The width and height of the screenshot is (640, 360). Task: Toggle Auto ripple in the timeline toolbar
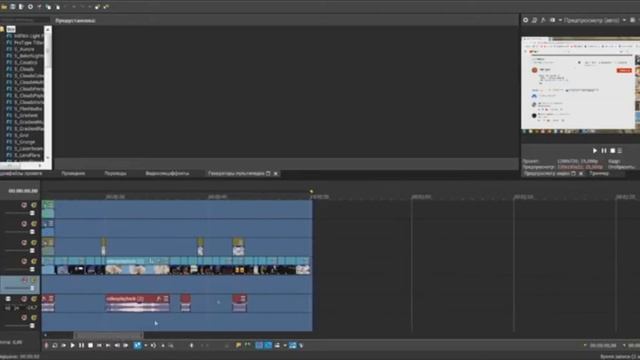[x=278, y=345]
